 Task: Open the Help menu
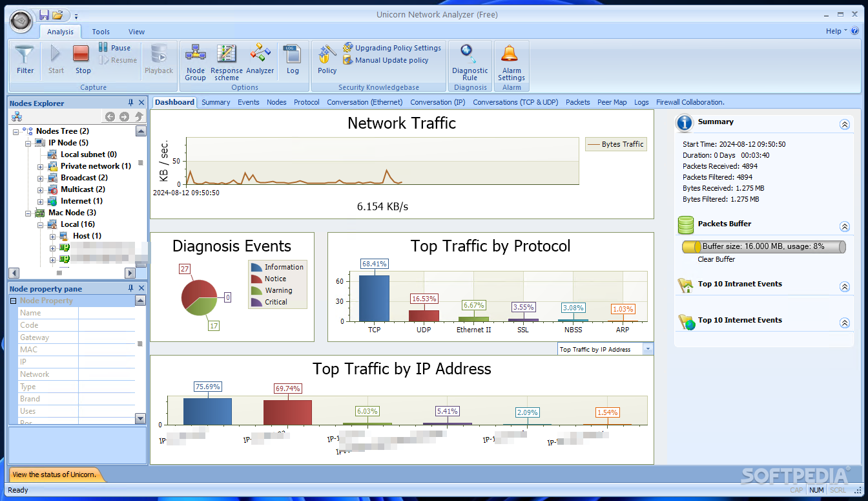tap(836, 31)
